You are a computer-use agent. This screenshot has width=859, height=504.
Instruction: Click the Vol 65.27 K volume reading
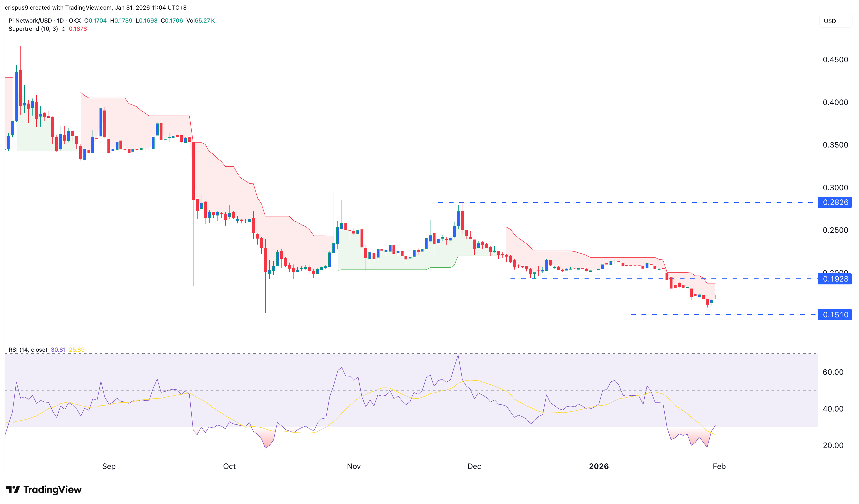click(x=200, y=21)
